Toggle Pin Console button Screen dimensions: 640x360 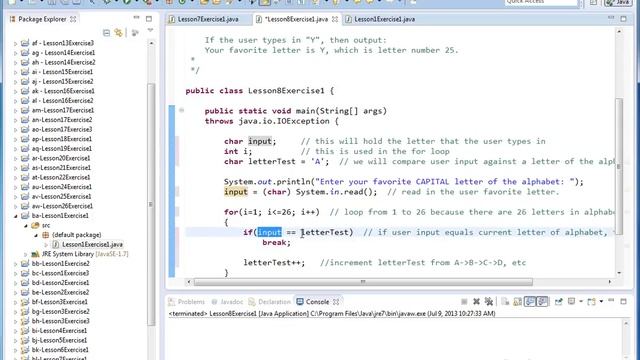(558, 302)
